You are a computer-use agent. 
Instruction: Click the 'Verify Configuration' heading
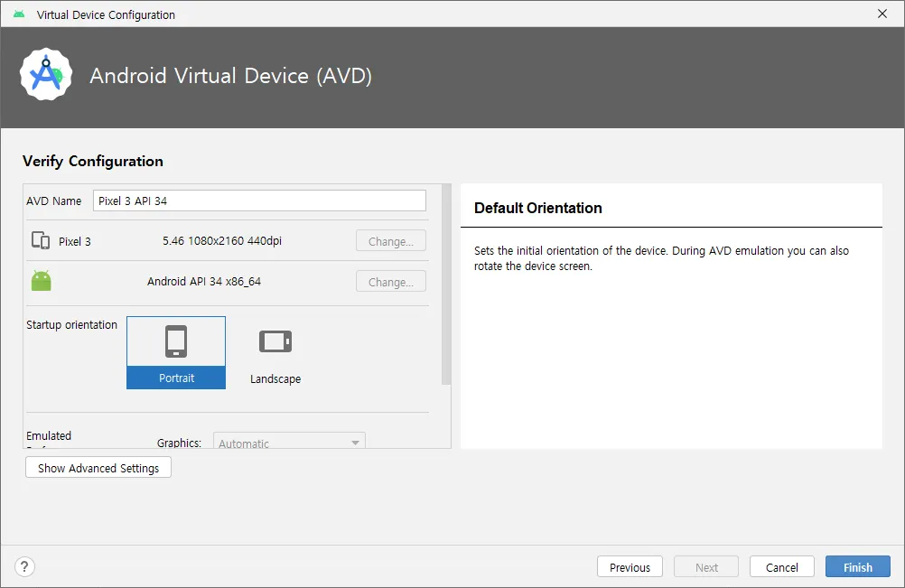tap(93, 161)
